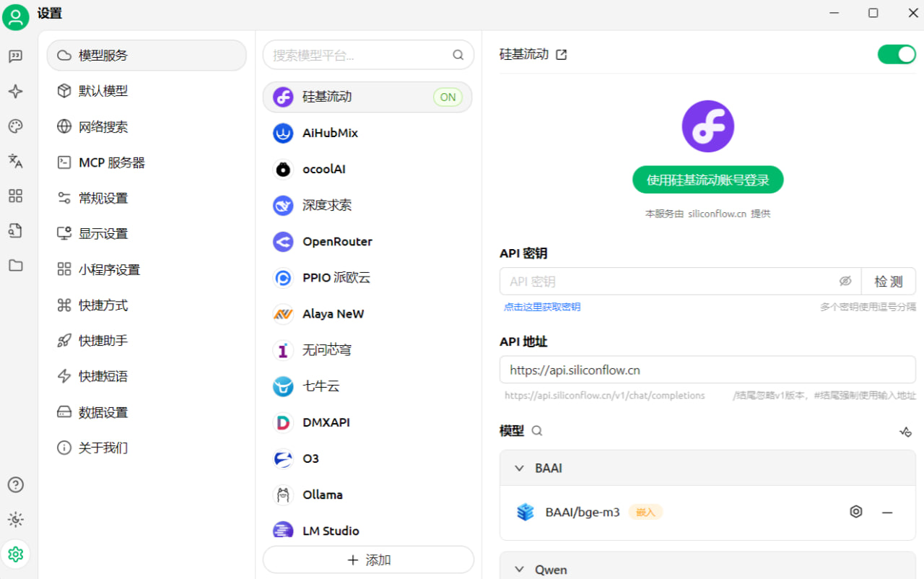Screen dimensions: 924x579
Task: Open 快捷助手 settings menu
Action: click(147, 341)
